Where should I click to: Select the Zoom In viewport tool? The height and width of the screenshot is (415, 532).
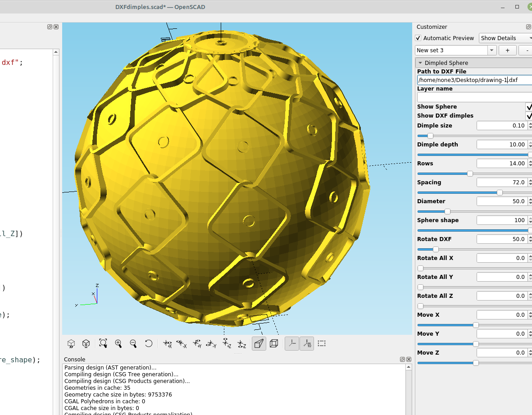[x=118, y=343]
